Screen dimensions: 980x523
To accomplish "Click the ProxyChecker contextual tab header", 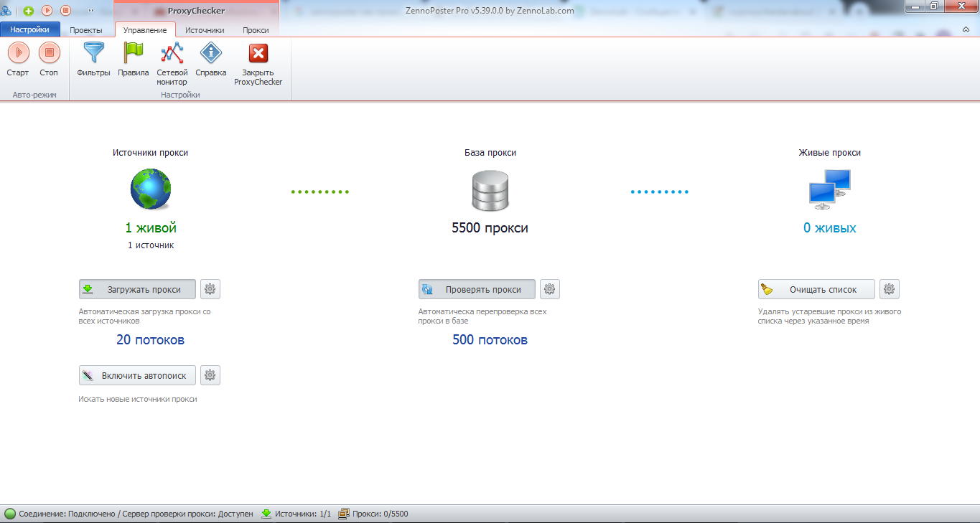I will [196, 11].
